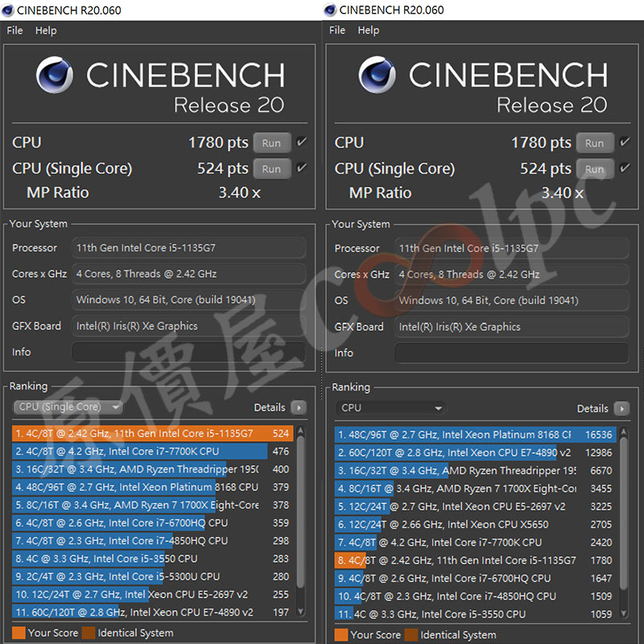Click the Cinebench title bar icon in right window

pos(330,10)
